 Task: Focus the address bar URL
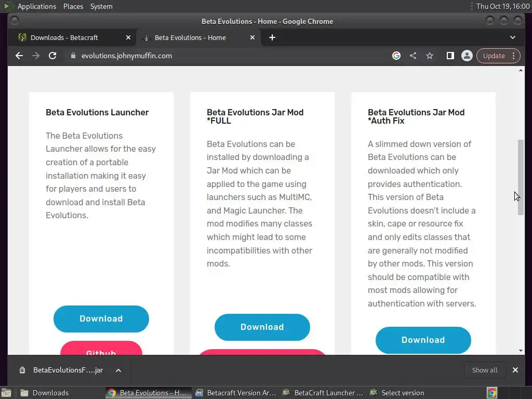tap(127, 56)
